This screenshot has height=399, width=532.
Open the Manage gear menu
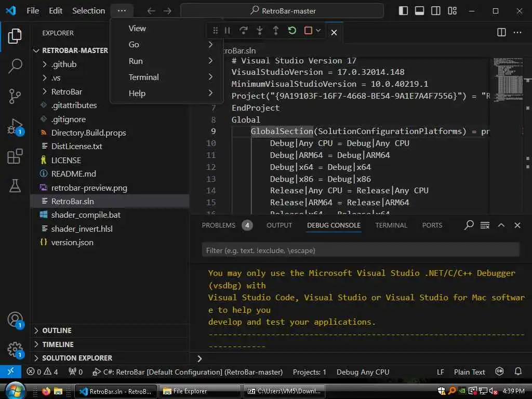15,350
